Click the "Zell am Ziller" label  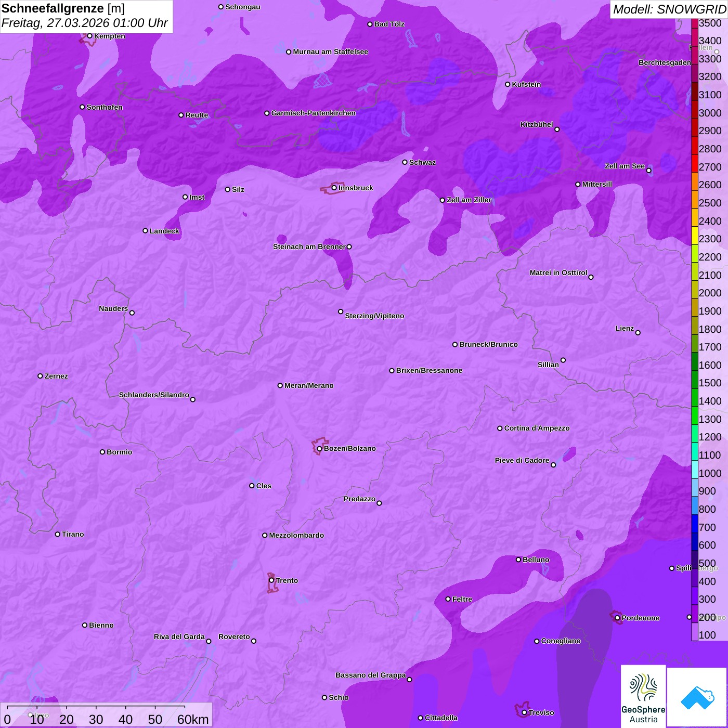(x=469, y=200)
